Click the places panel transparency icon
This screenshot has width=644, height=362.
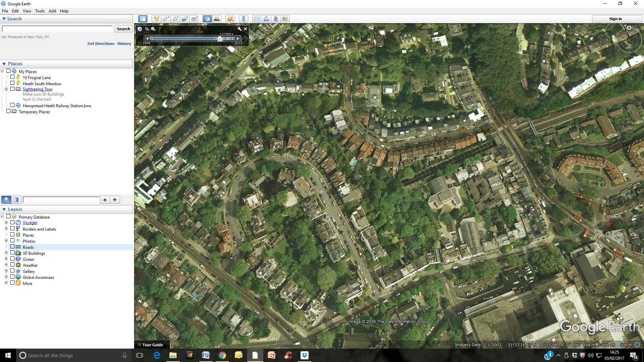16,200
